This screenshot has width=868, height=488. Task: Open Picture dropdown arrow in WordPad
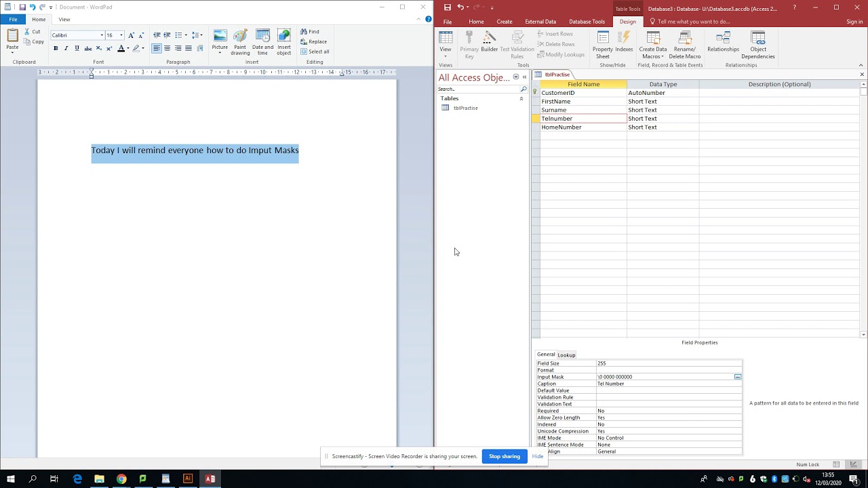click(x=220, y=52)
